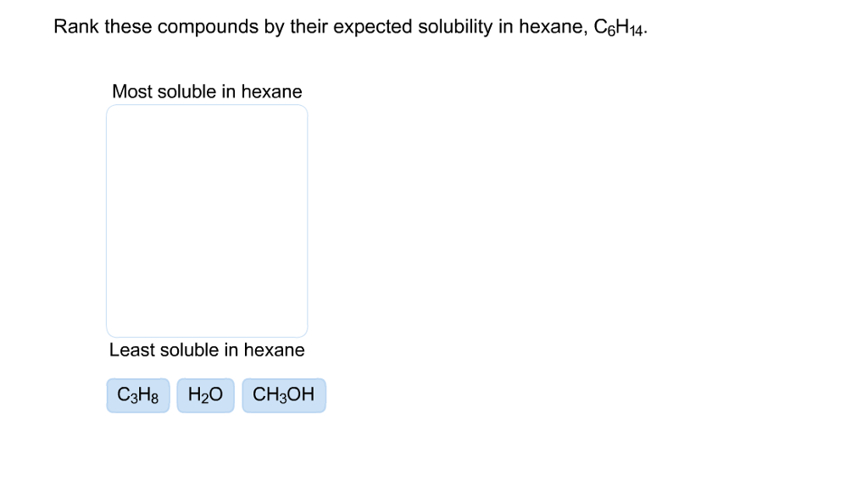
Task: Click "hexane" in the Most soluble label
Action: click(271, 92)
